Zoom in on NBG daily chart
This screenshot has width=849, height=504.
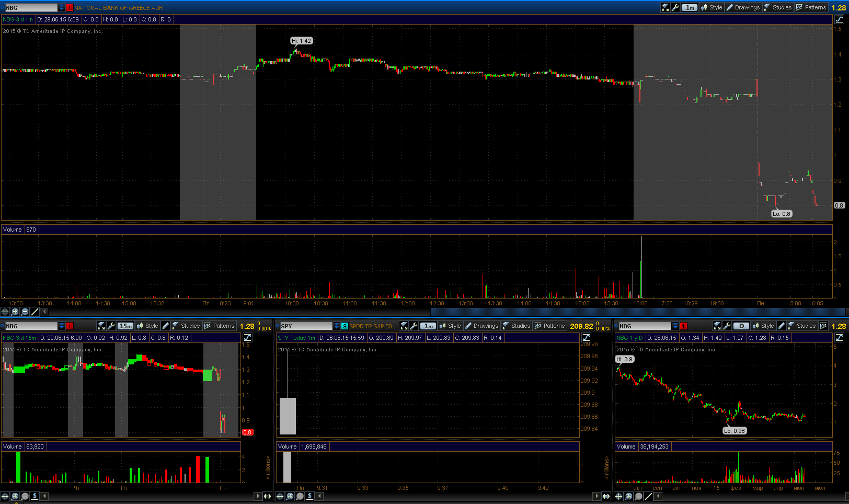point(629,496)
